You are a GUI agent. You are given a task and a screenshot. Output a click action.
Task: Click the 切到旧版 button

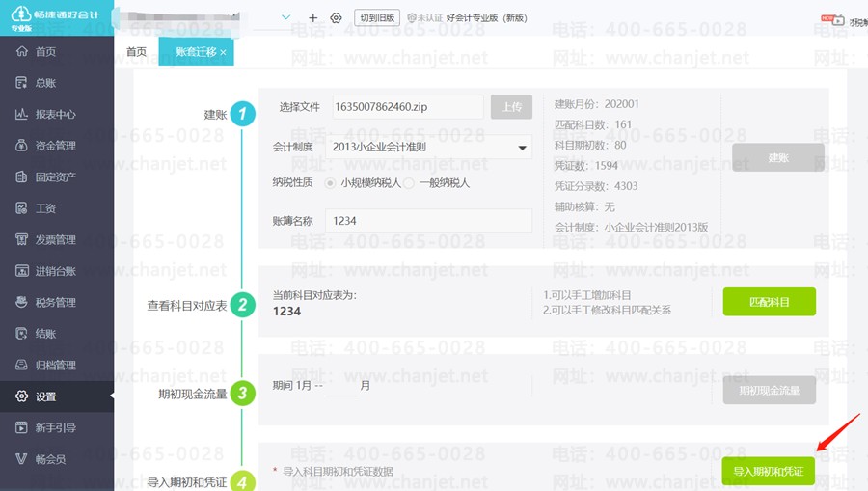(x=377, y=17)
